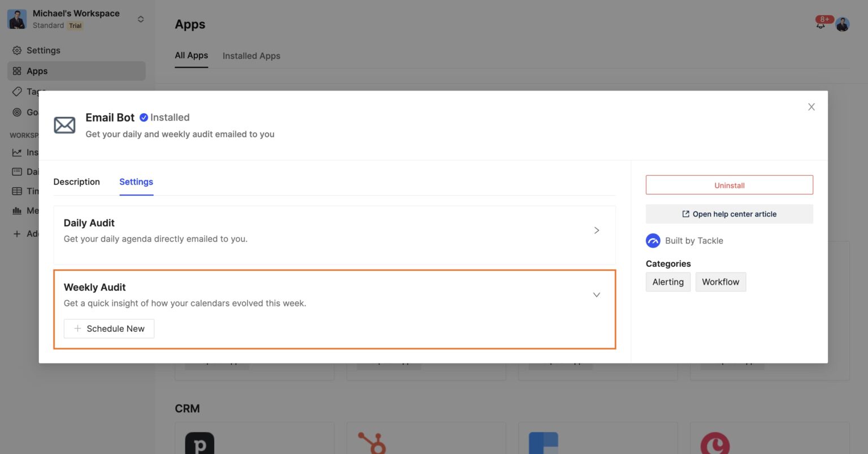This screenshot has height=454, width=868.
Task: Open the notifications bell with 8+ badge
Action: point(821,24)
